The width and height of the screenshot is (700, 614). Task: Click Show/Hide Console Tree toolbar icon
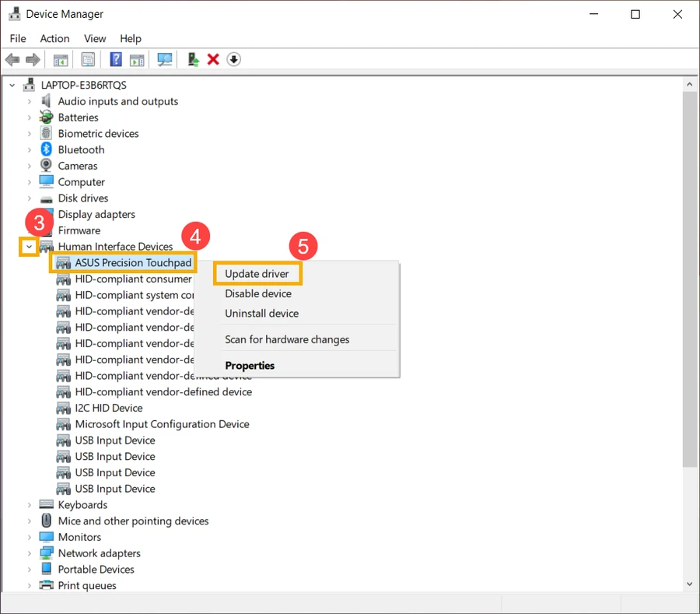click(61, 59)
